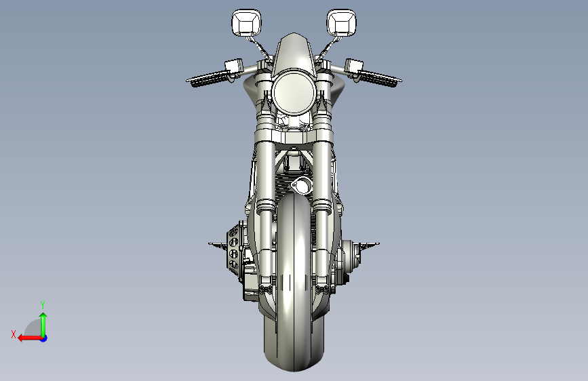Click the green Y axis arrow of the triad

pos(43,324)
